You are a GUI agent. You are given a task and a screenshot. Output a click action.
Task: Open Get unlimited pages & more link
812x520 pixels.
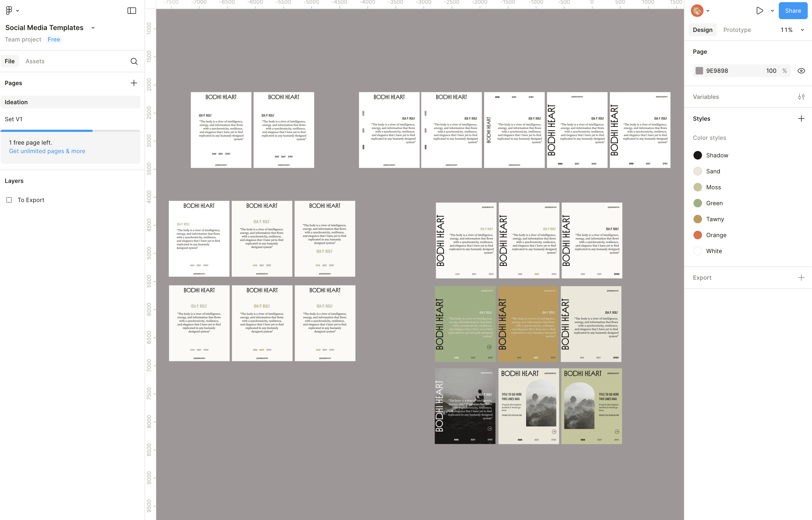point(47,151)
